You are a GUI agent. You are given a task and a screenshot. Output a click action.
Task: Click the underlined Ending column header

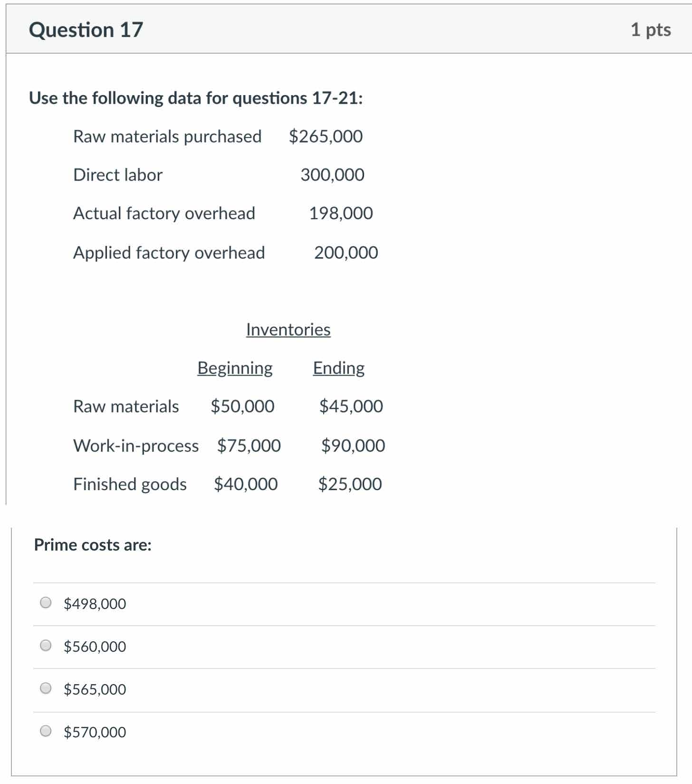coord(338,368)
